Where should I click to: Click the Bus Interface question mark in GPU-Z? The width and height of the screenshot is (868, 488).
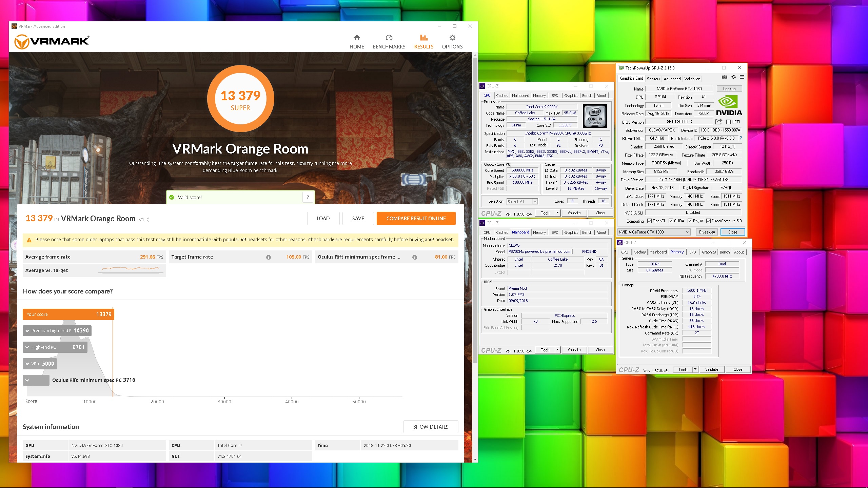click(x=741, y=138)
